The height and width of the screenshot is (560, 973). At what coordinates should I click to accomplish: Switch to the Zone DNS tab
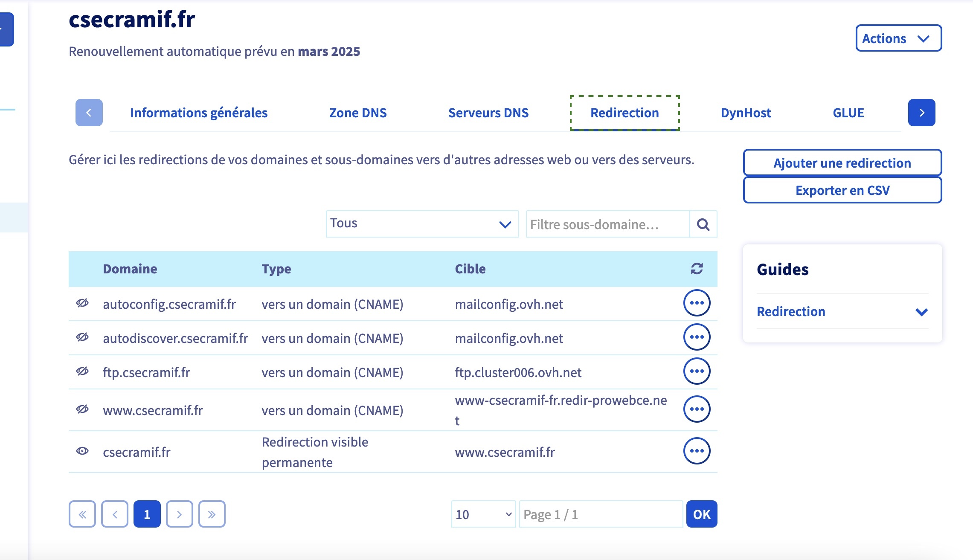pyautogui.click(x=358, y=113)
